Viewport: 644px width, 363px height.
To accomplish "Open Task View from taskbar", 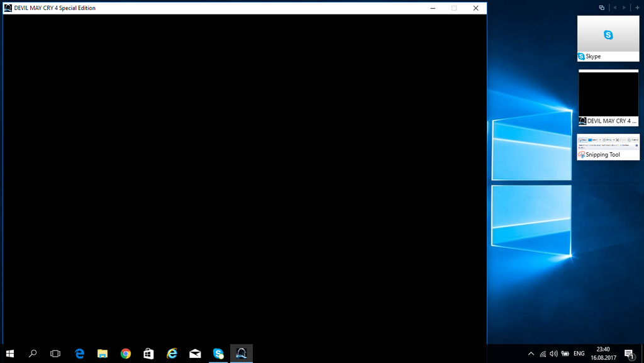I will pos(55,354).
